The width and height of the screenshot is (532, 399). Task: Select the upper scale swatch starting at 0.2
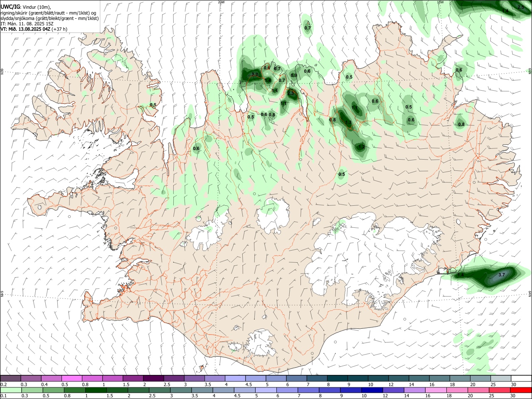10,378
